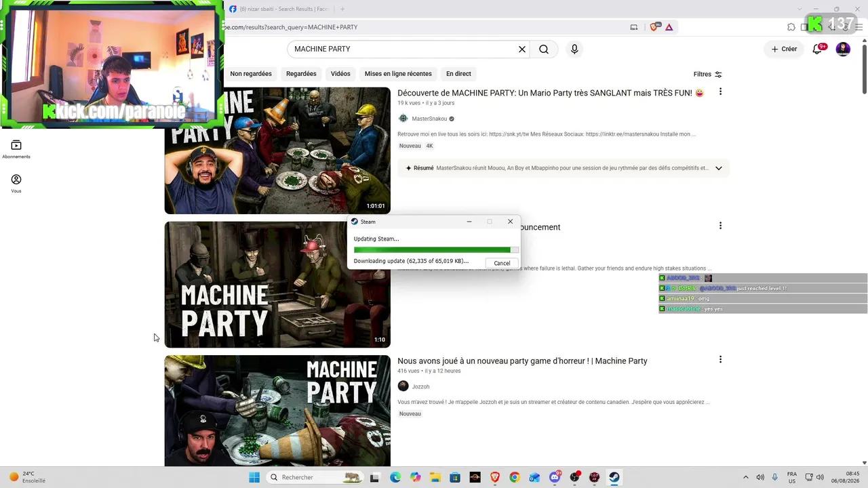868x488 pixels.
Task: Open the MasterSnakou channel link
Action: click(x=429, y=119)
